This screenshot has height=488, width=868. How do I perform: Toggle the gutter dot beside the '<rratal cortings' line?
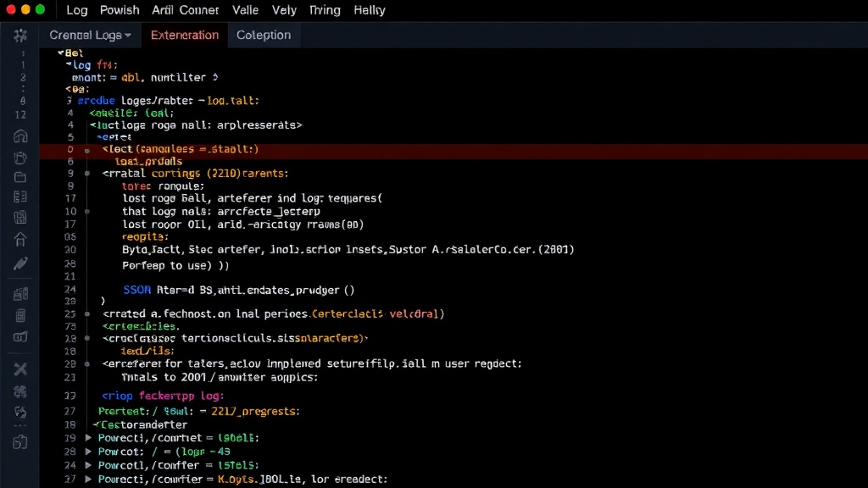pyautogui.click(x=87, y=174)
